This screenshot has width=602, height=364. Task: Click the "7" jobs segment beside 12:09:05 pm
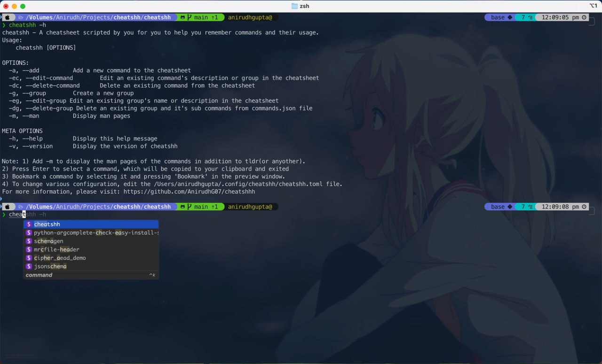[x=523, y=17]
